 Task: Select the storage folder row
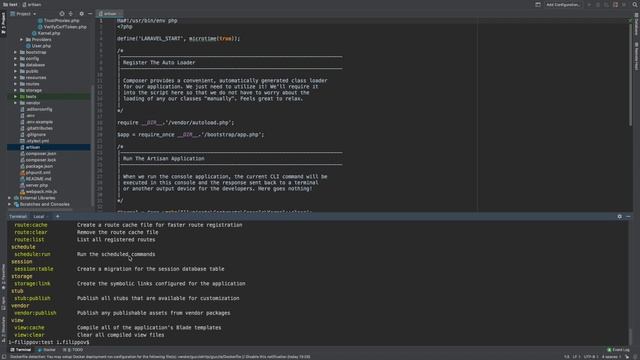(49, 90)
